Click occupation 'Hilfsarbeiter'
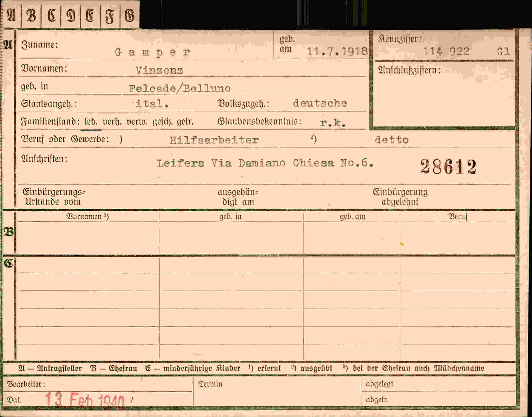 tap(214, 140)
